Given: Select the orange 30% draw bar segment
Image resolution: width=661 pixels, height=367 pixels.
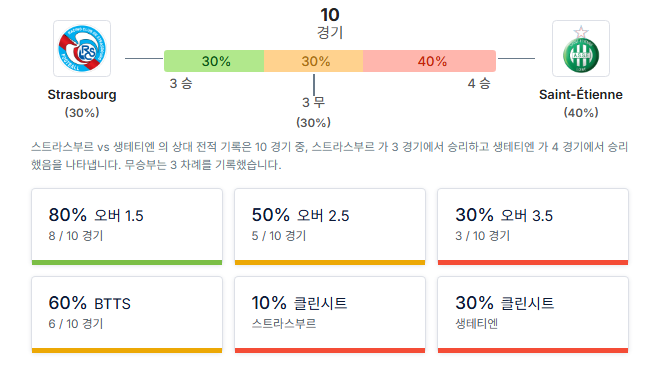Looking at the screenshot, I should click(x=314, y=61).
